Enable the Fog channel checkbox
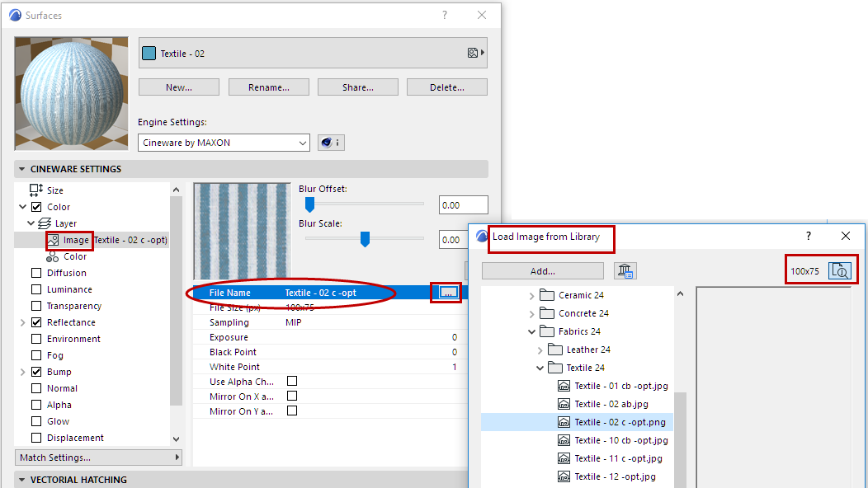The height and width of the screenshot is (488, 868). pos(36,355)
